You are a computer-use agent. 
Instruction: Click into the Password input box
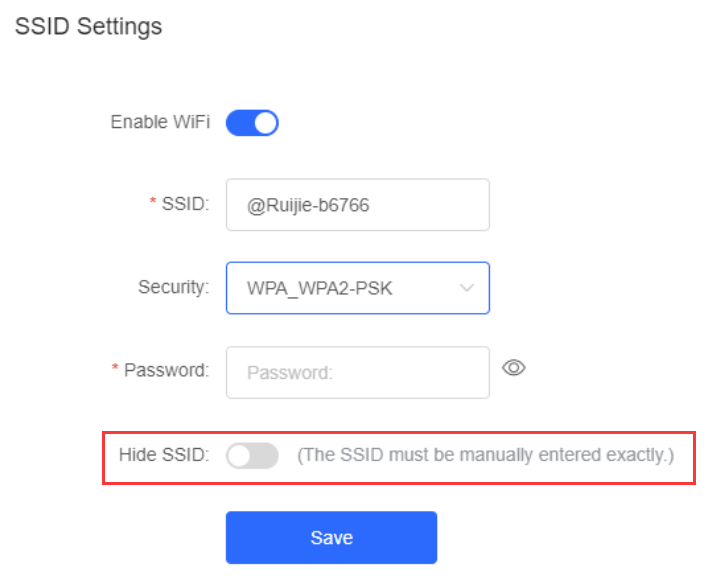coord(358,372)
